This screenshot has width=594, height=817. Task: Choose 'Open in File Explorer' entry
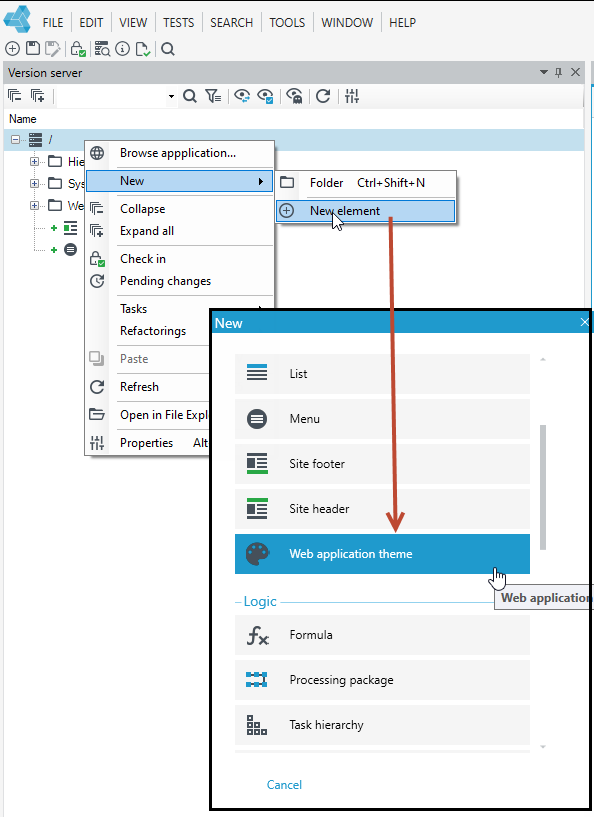(x=148, y=415)
